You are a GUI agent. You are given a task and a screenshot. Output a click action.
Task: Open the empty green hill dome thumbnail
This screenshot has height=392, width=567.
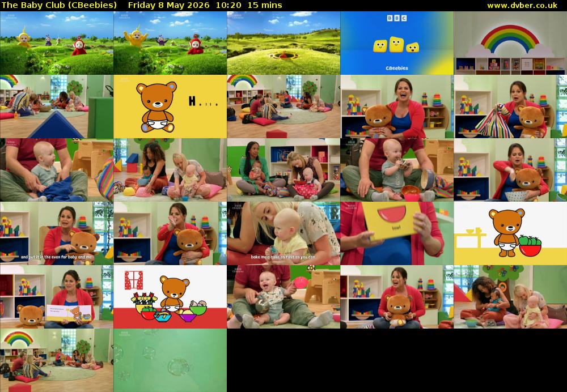[283, 43]
